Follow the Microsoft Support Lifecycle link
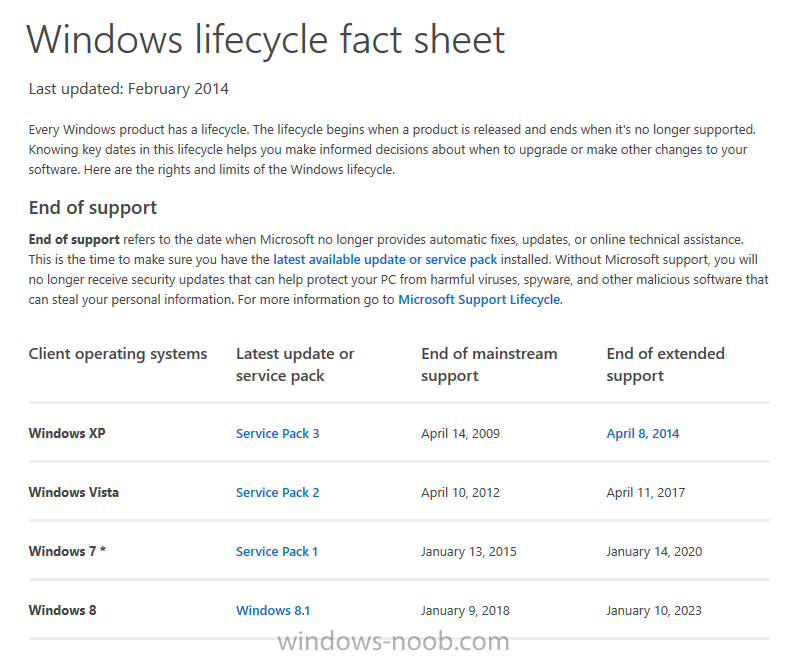 tap(479, 300)
